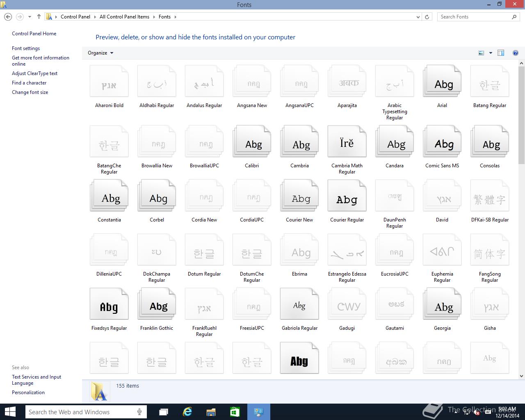Open the Find a character link
This screenshot has height=420, width=525.
coord(29,83)
